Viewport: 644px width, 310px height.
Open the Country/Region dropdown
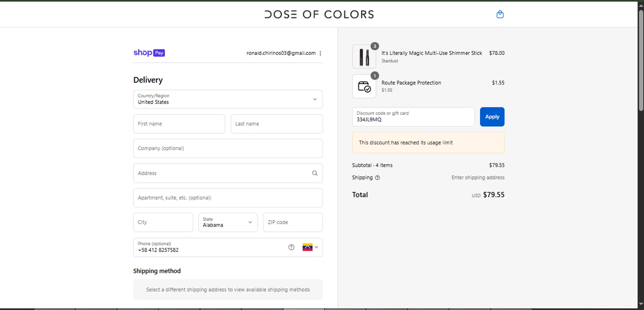pos(228,99)
